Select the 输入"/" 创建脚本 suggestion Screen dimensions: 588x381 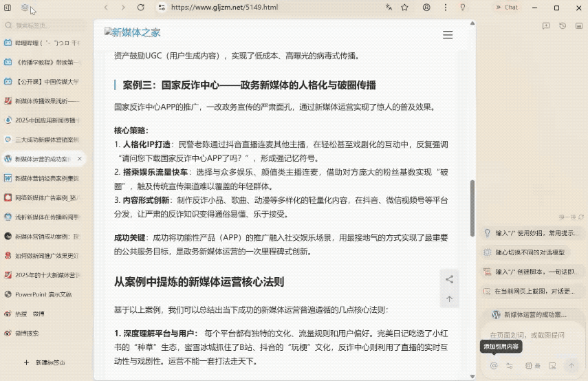(x=532, y=272)
